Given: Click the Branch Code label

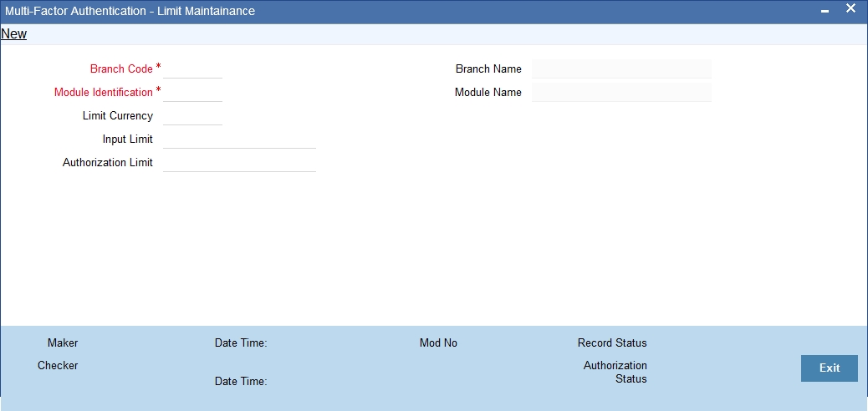Looking at the screenshot, I should pos(121,69).
